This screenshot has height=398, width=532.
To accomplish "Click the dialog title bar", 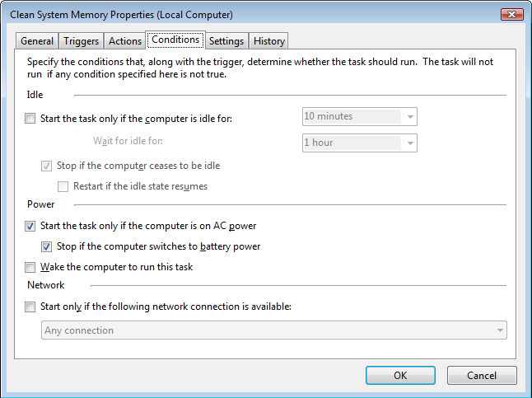I will pos(247,14).
